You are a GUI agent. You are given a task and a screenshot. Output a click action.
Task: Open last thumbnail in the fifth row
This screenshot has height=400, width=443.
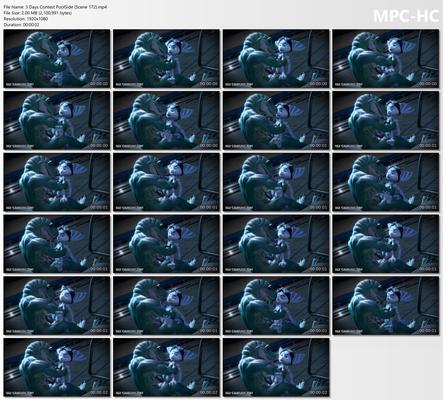coord(386,306)
